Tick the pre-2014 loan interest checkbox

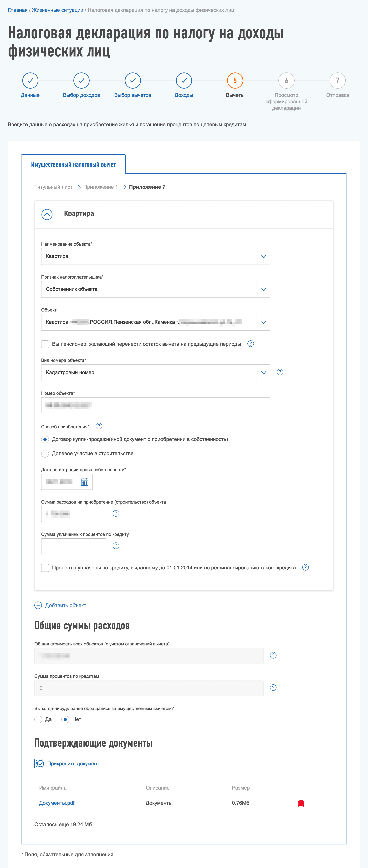tap(45, 568)
